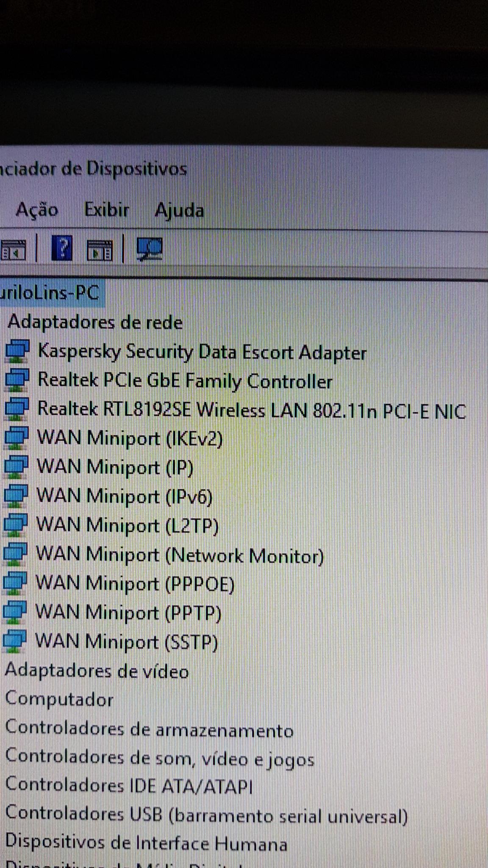Screen dimensions: 488x868
Task: Click the action pane toolbar icon beside Help
Action: point(100,250)
